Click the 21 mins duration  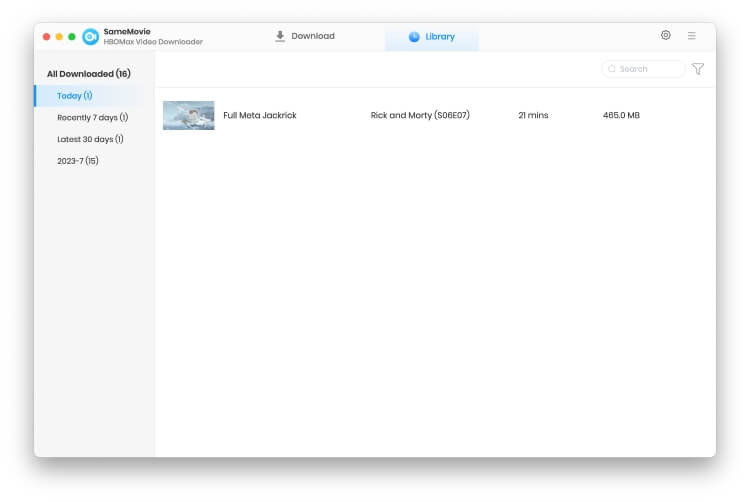(x=533, y=115)
